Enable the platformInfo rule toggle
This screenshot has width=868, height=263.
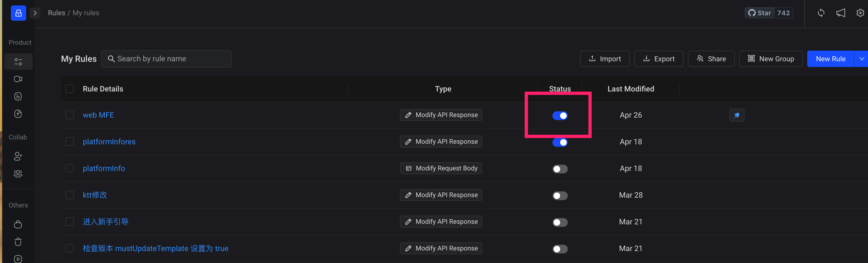[x=560, y=169]
